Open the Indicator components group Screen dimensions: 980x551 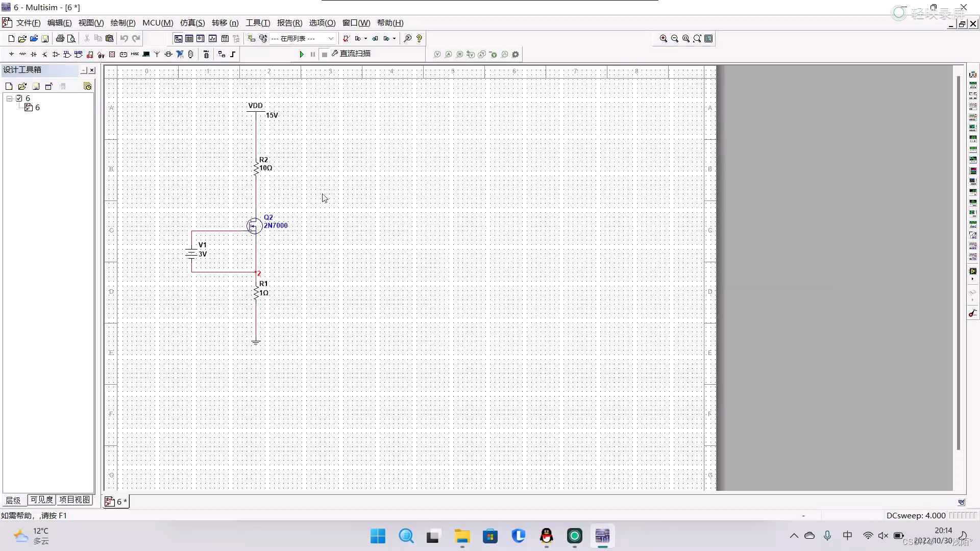112,54
